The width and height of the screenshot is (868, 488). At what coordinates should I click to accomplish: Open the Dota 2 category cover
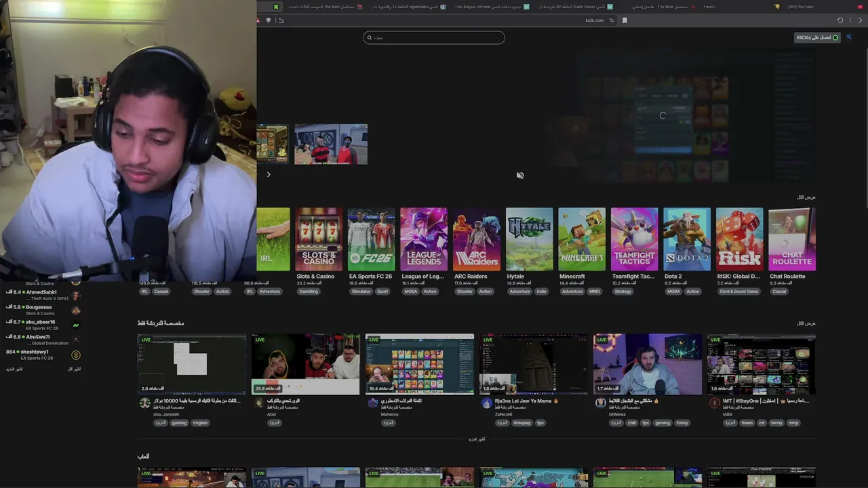click(x=687, y=239)
